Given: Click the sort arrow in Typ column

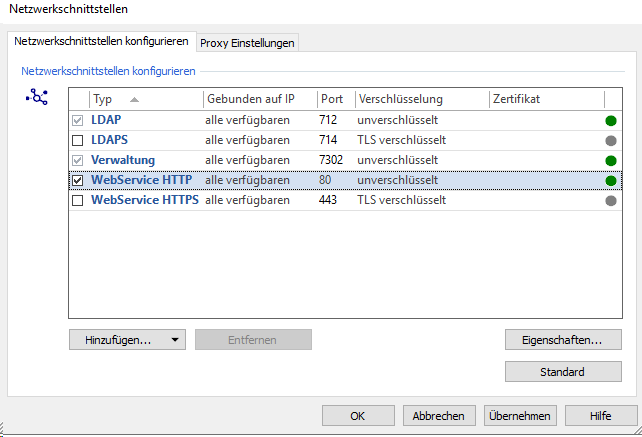Looking at the screenshot, I should click(134, 99).
